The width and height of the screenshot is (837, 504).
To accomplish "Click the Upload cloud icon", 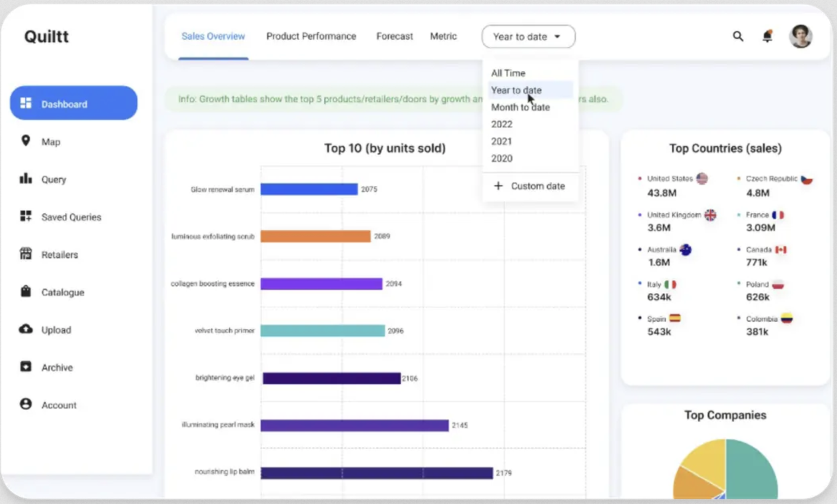I will [x=26, y=329].
